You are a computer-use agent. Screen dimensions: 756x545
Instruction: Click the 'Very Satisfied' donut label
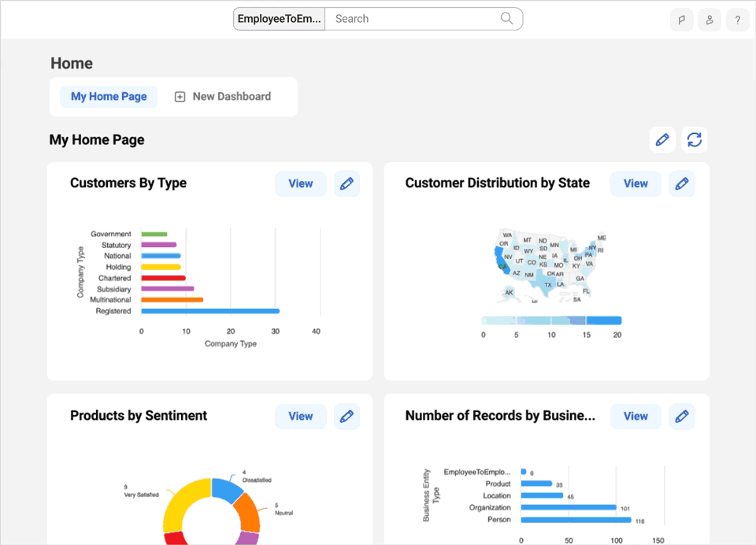(x=141, y=495)
